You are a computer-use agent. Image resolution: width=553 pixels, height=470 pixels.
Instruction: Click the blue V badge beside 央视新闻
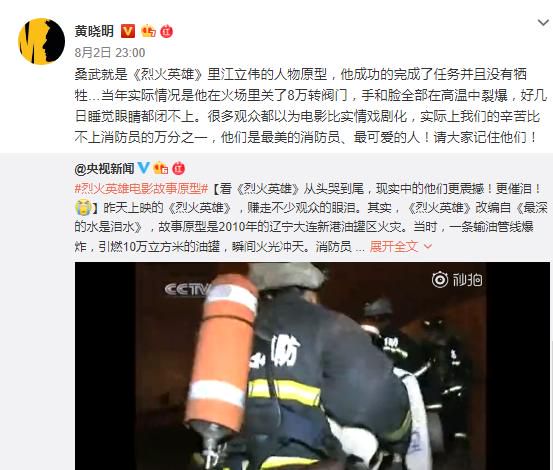click(x=144, y=168)
